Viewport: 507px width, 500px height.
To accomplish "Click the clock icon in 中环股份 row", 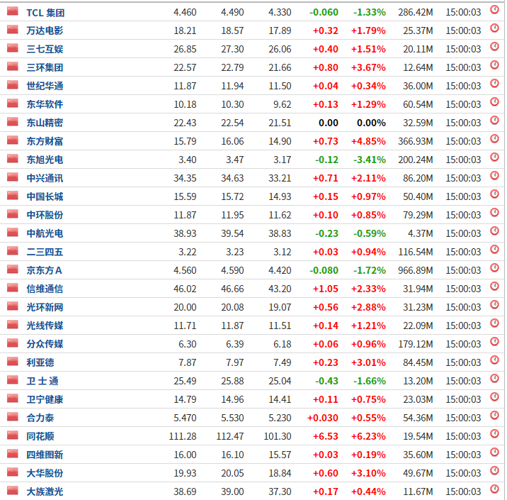I will (495, 212).
